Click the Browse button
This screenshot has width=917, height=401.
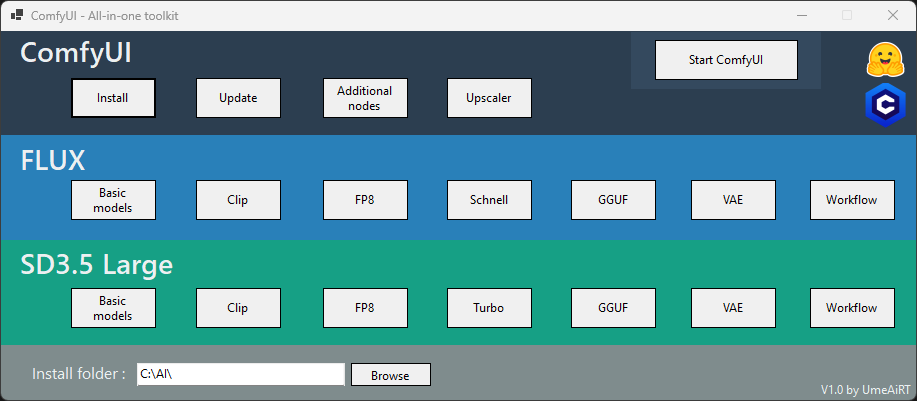pyautogui.click(x=391, y=375)
